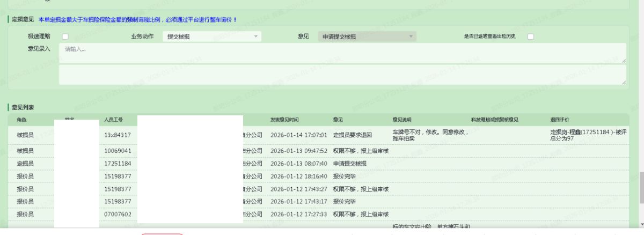Screen dimensions: 644x235
Task: Click the vertical scrollbar thumb on the right
Action: point(640,188)
